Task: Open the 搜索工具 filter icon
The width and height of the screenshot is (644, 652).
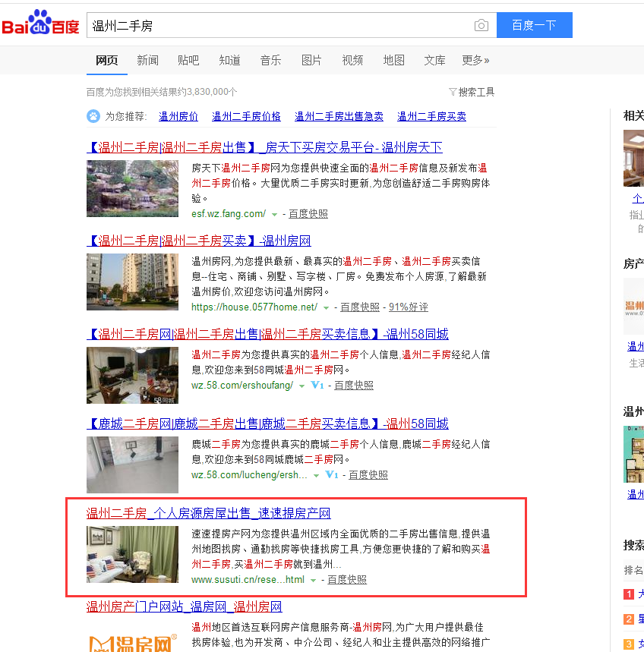Action: tap(453, 91)
